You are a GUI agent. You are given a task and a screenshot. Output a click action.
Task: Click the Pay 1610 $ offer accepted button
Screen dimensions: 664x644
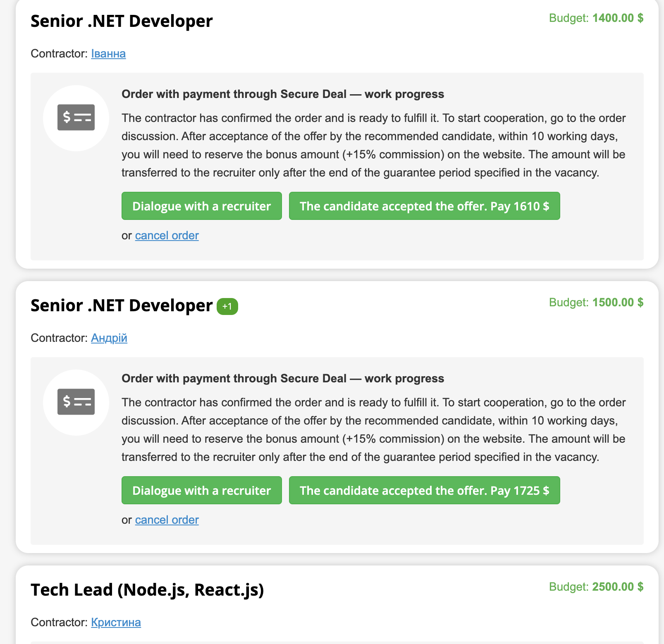pos(425,206)
